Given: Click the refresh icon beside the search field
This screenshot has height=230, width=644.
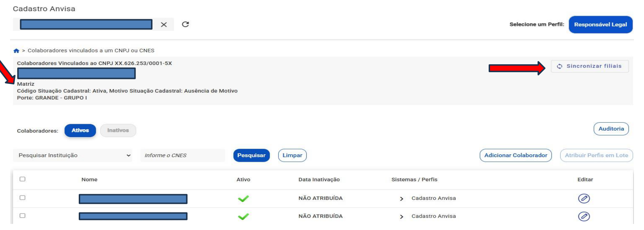Looking at the screenshot, I should [x=185, y=24].
